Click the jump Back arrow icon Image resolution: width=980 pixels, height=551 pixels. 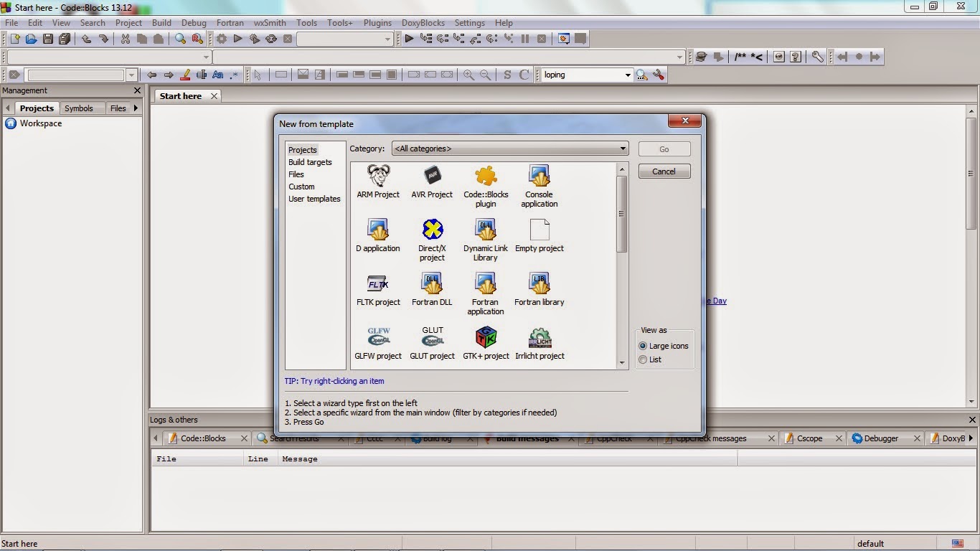coord(151,75)
